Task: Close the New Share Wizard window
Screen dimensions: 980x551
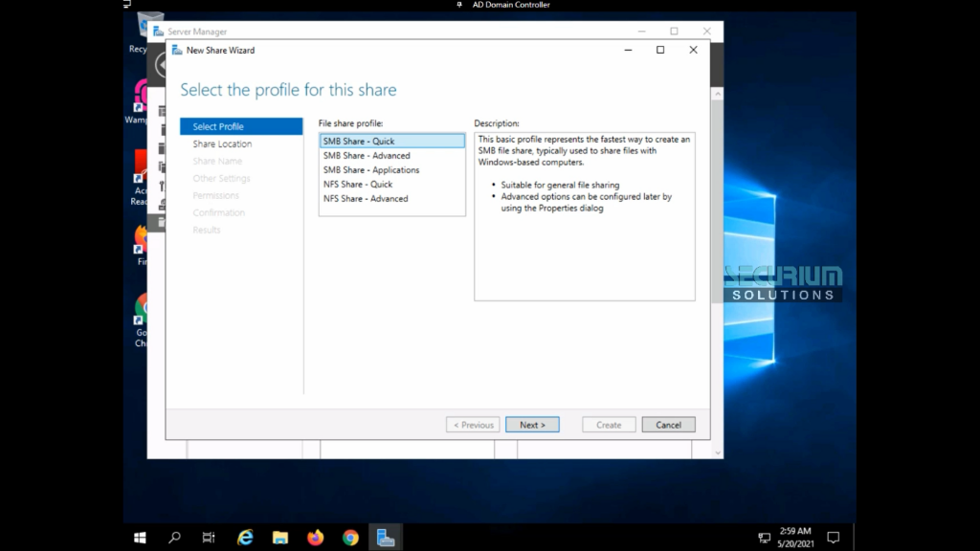Action: click(x=693, y=50)
